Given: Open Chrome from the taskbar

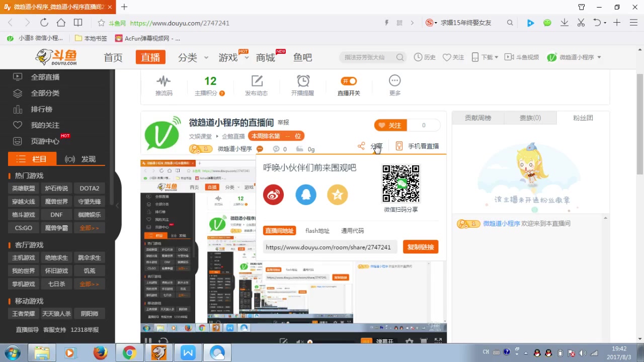Looking at the screenshot, I should pos(129,353).
